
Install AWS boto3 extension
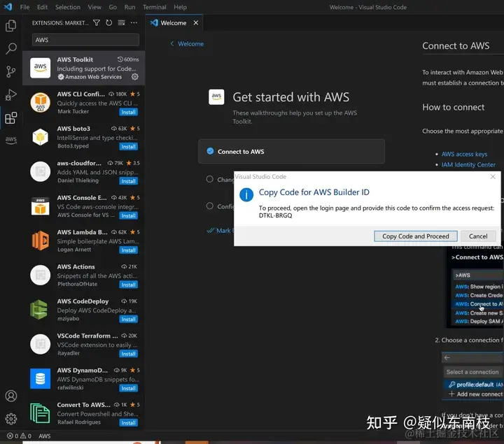[128, 147]
